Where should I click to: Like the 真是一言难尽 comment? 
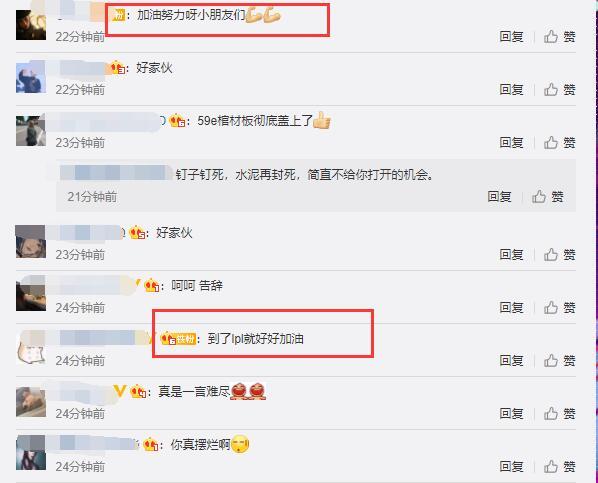pos(559,414)
